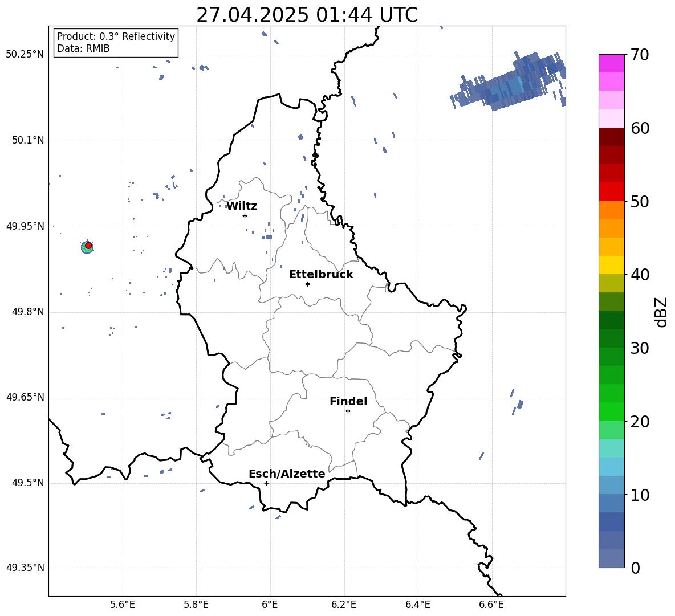The width and height of the screenshot is (675, 616).
Task: Click the Ettelbruck cross marker
Action: coord(307,284)
